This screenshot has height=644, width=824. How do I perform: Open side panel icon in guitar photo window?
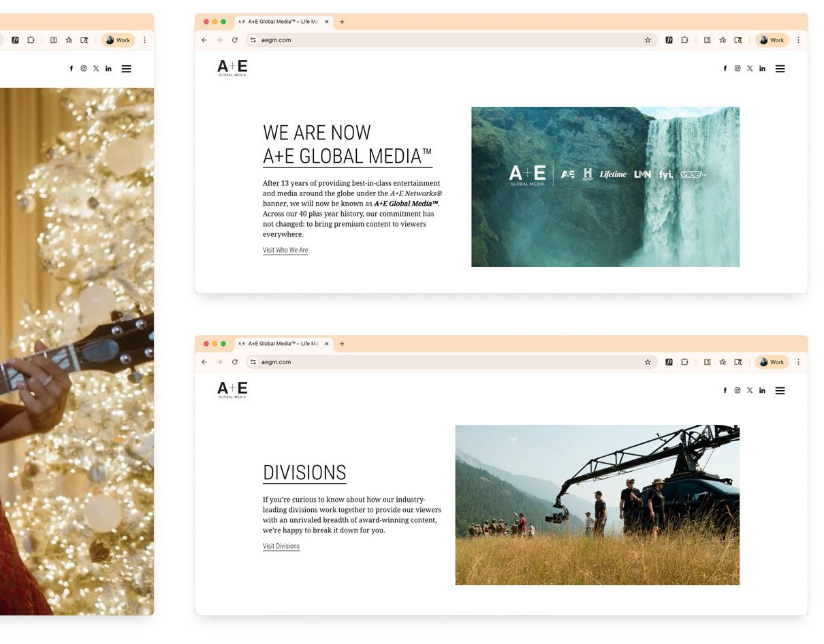tap(53, 40)
